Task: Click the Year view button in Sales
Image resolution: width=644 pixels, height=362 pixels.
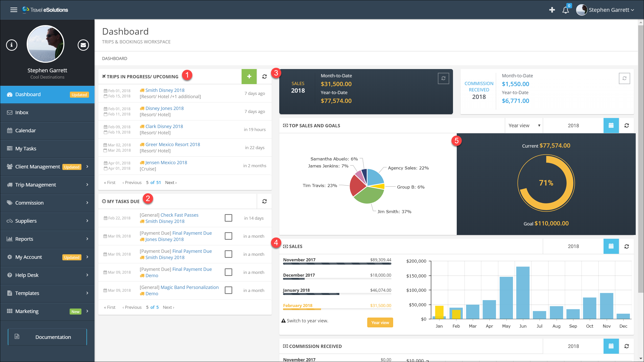Action: click(380, 322)
